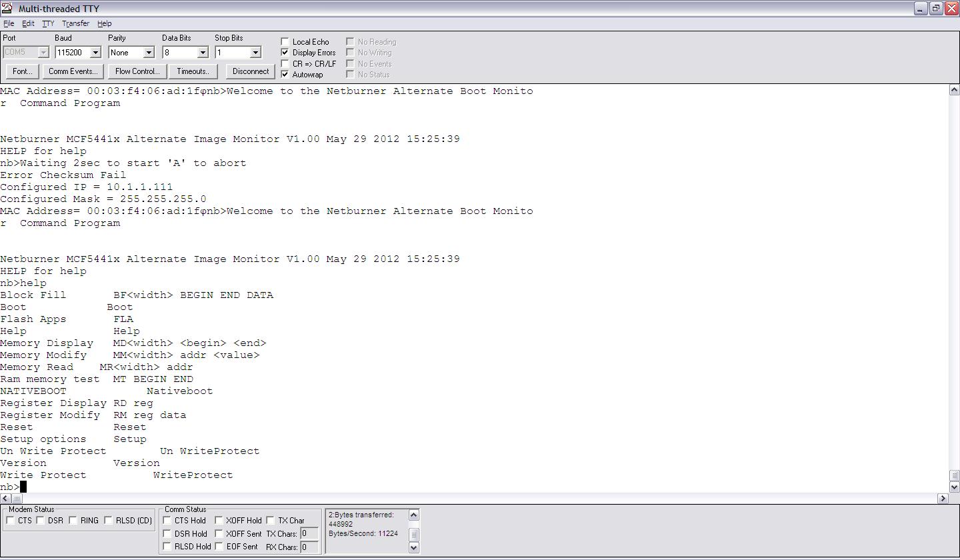Image resolution: width=960 pixels, height=560 pixels.
Task: Click the terminal cursor at final nb> prompt
Action: (x=23, y=487)
